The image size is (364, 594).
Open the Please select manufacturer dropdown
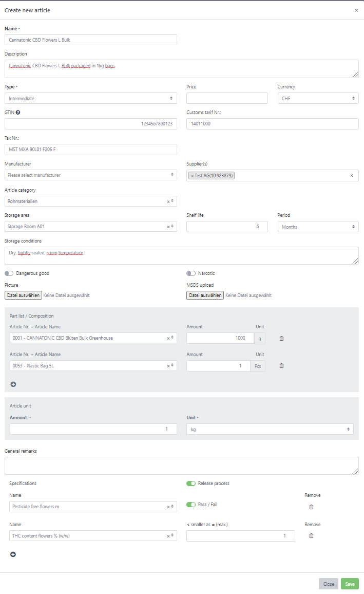pyautogui.click(x=91, y=175)
